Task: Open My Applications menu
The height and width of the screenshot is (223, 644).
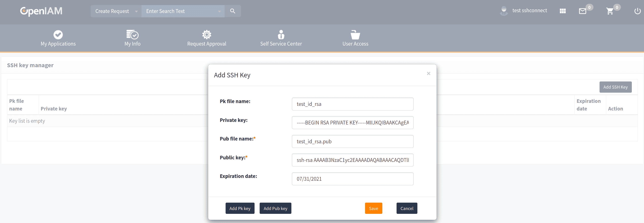Action: (58, 38)
